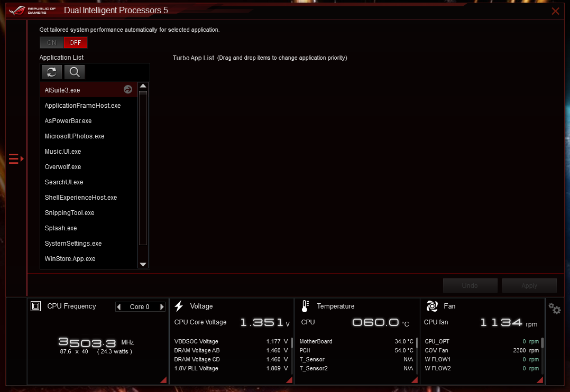The width and height of the screenshot is (570, 392).
Task: Click the Fan panel icon
Action: coord(432,306)
